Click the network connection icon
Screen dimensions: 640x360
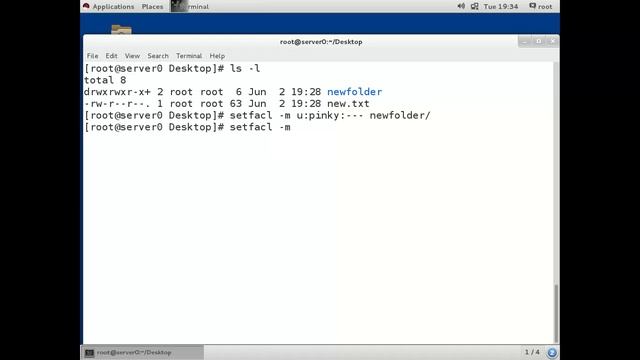474,6
